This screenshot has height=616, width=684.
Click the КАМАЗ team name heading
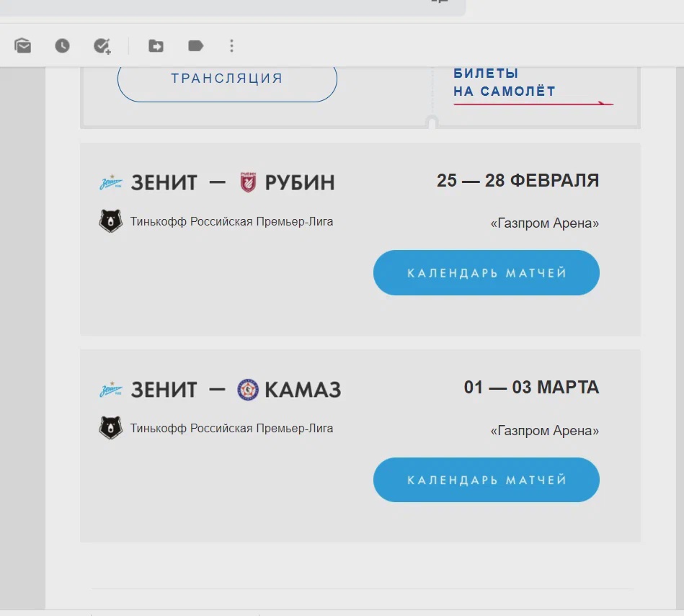303,390
